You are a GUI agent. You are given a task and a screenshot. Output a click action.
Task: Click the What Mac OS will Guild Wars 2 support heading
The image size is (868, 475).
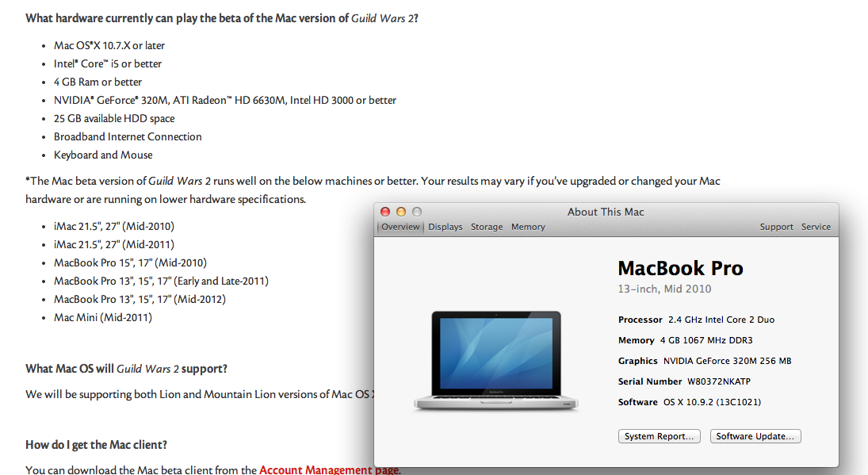pyautogui.click(x=126, y=369)
